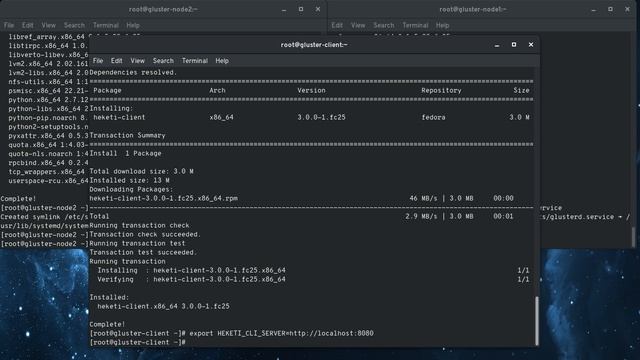Click 'glusterd.service' text in node1 terminal

[x=582, y=217]
